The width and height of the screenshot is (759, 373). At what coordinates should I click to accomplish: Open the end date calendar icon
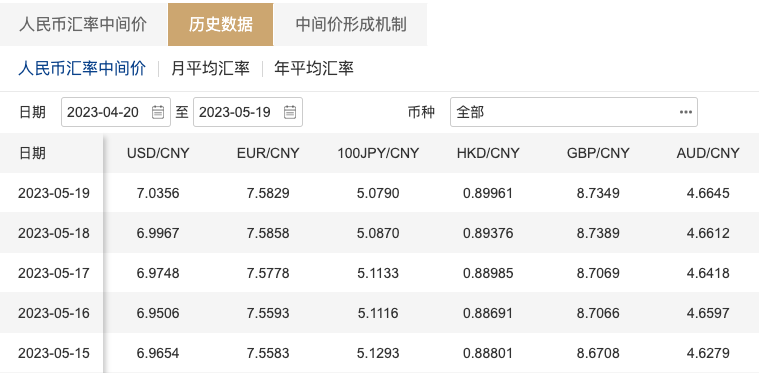coord(289,112)
